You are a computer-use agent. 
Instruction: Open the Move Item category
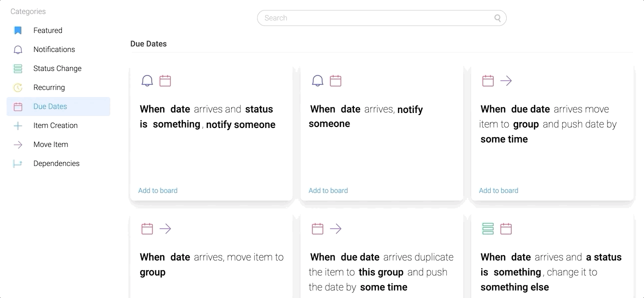pos(58,144)
